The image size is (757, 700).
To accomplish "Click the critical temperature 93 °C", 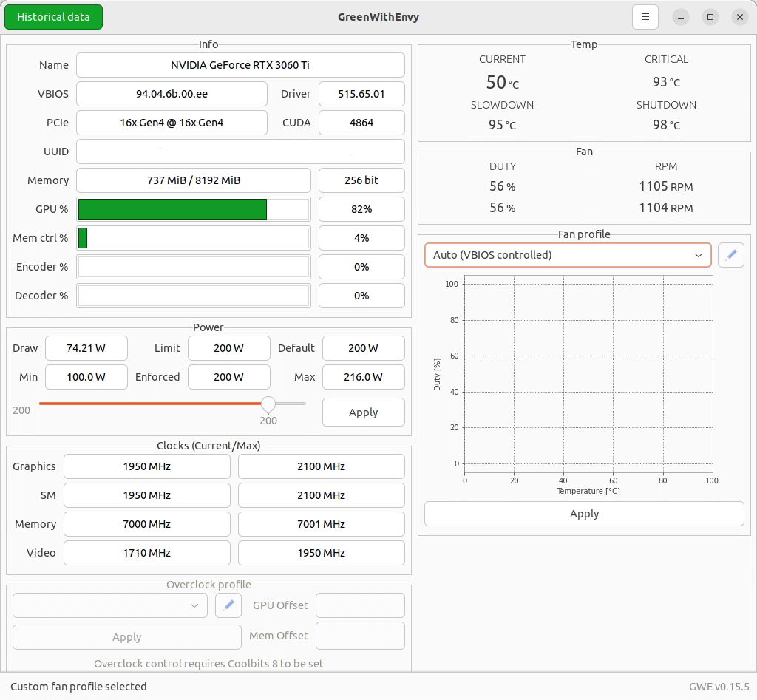I will pyautogui.click(x=666, y=82).
